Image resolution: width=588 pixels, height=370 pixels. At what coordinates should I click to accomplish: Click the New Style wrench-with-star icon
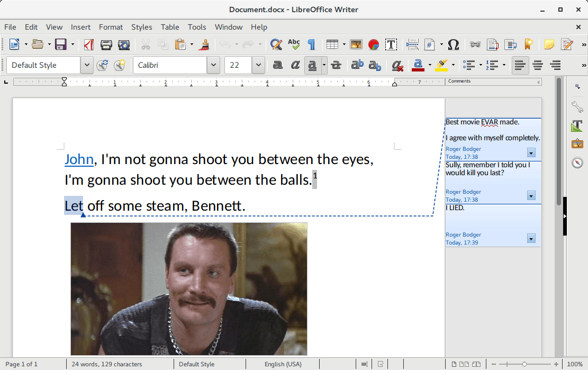[120, 65]
